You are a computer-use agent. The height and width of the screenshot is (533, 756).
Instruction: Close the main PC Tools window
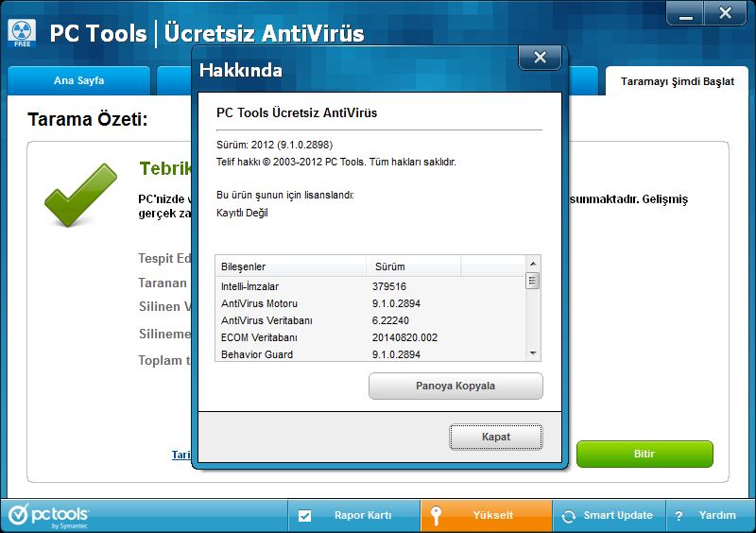click(x=725, y=13)
